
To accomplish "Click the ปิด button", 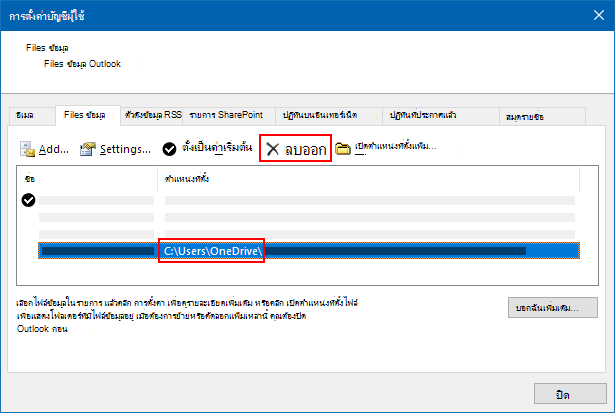I will (570, 394).
